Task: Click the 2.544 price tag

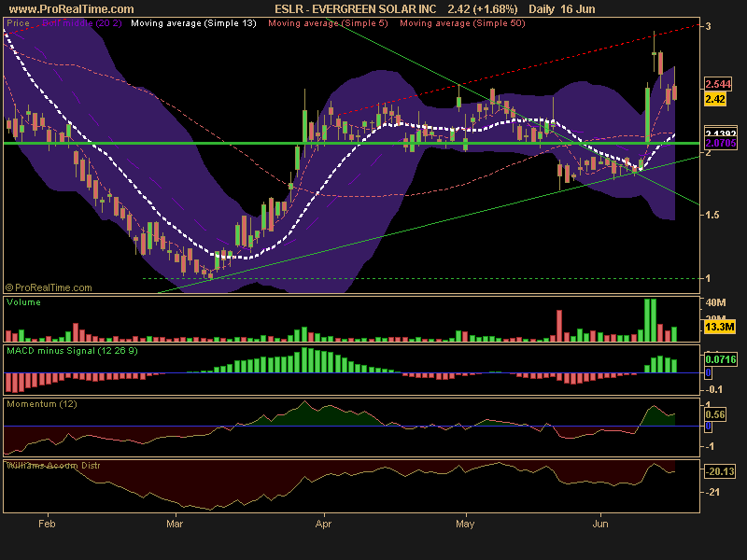Action: (x=718, y=84)
